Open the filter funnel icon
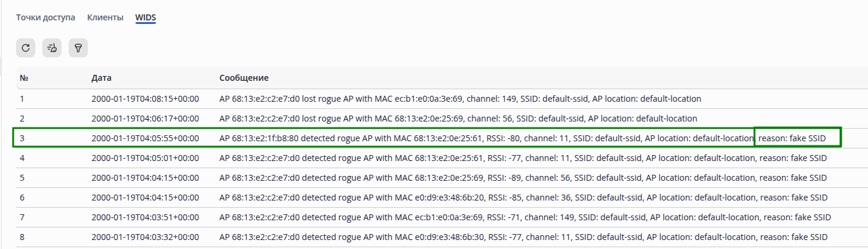Screen dimensions: 868x249 [78, 48]
